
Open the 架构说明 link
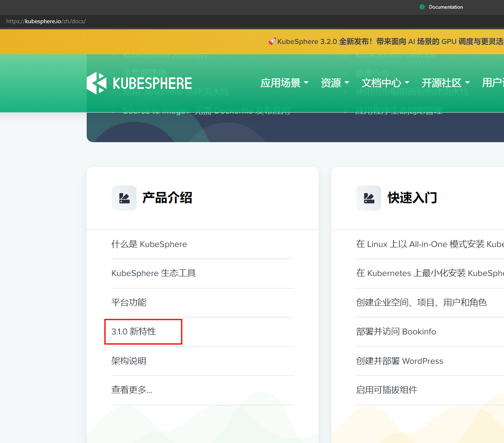129,361
